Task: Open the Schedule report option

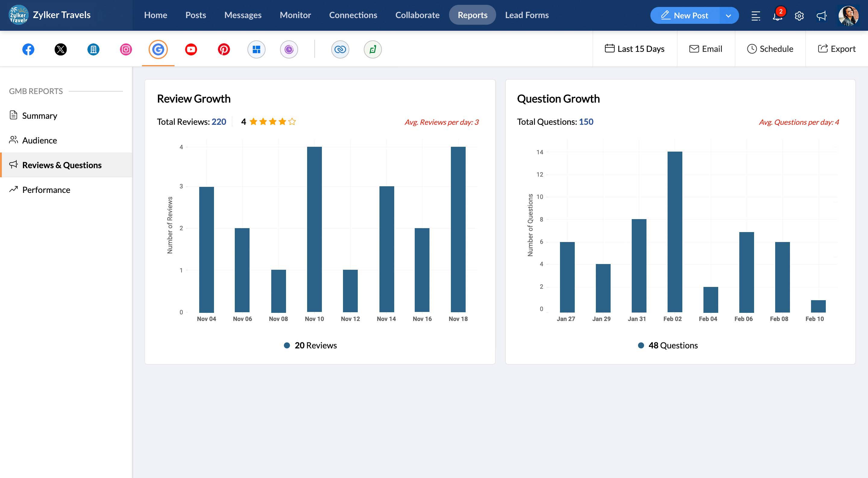Action: pos(770,49)
